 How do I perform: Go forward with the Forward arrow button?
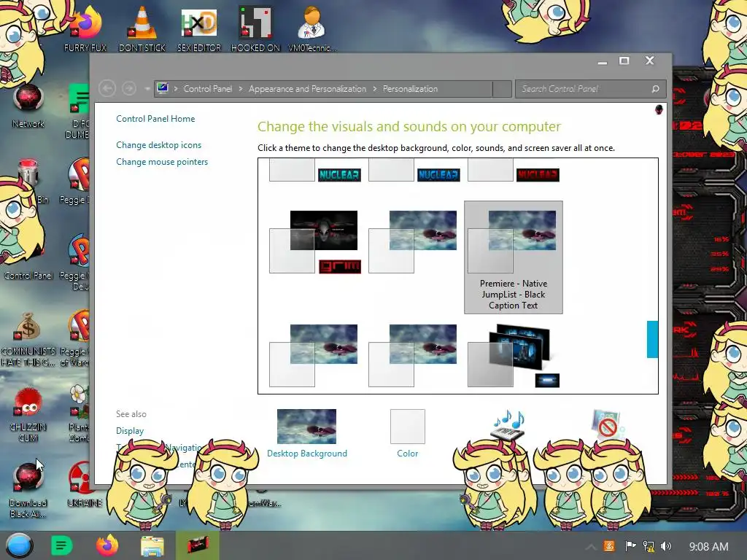coord(129,88)
